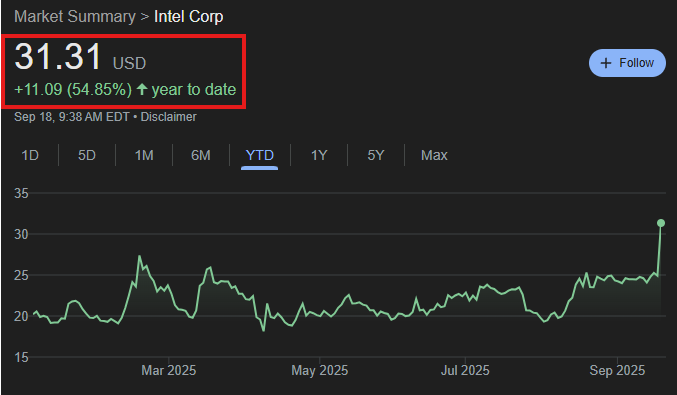Click the Intel Corp title

(189, 16)
